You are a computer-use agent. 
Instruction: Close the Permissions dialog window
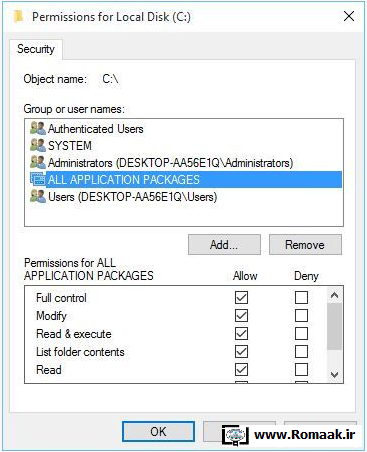349,16
